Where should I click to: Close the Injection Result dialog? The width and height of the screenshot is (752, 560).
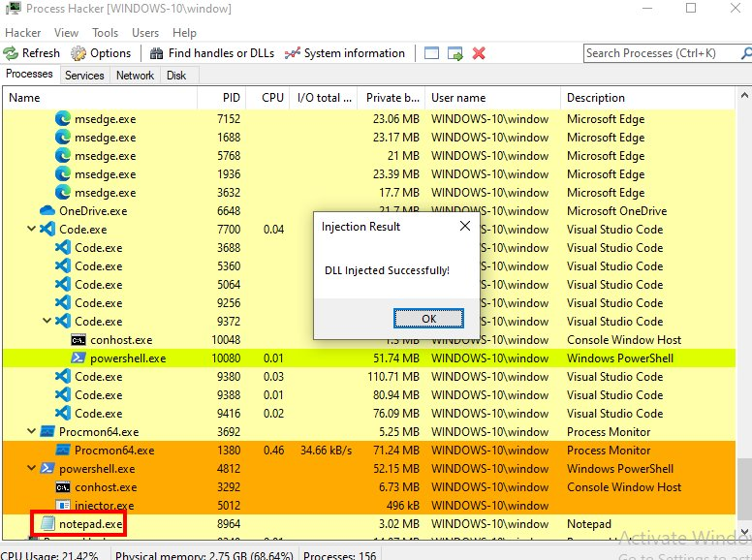coord(465,226)
